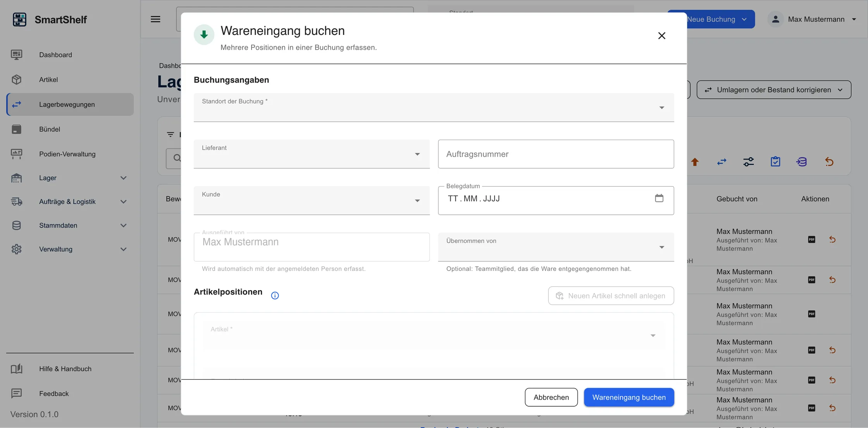Show Artikelpositionen info tooltip icon
The height and width of the screenshot is (428, 868).
click(275, 295)
